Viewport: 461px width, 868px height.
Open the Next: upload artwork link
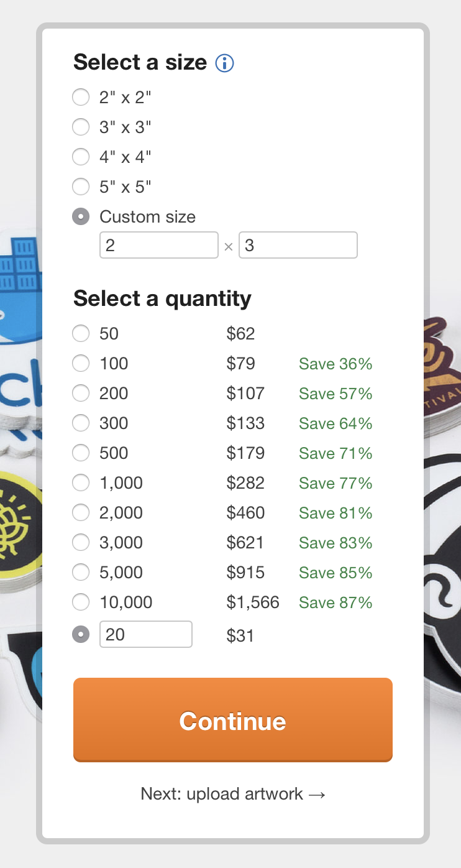point(232,793)
